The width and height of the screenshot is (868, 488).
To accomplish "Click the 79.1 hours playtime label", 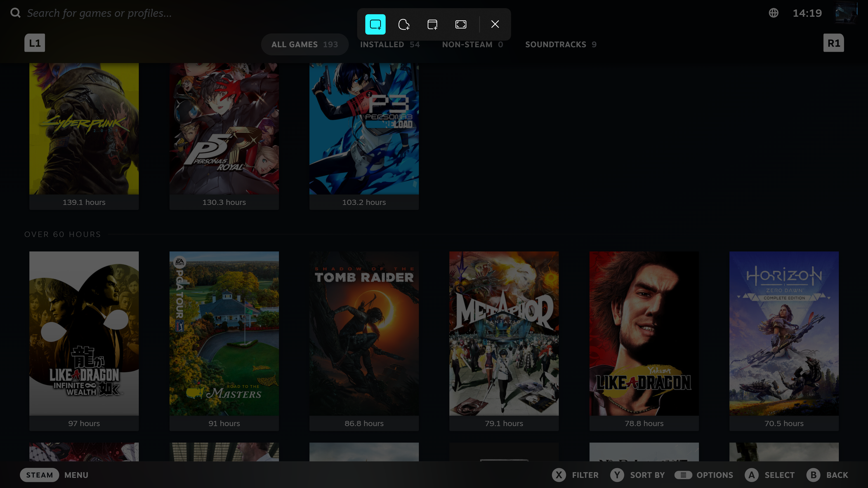I will tap(504, 423).
